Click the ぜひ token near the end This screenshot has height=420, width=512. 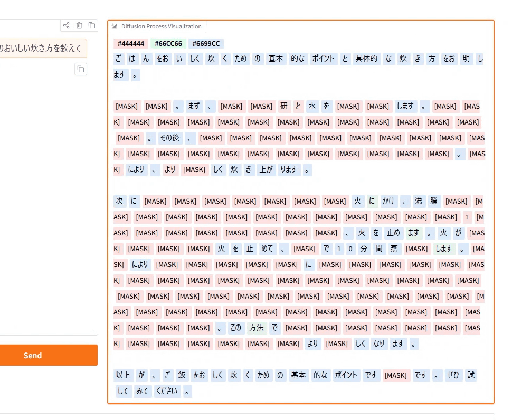pos(453,375)
